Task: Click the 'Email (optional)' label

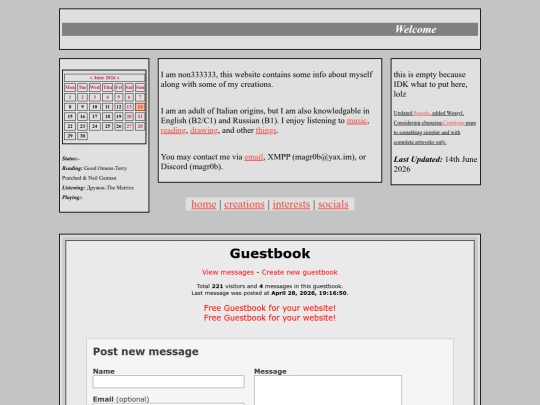Action: [x=121, y=399]
